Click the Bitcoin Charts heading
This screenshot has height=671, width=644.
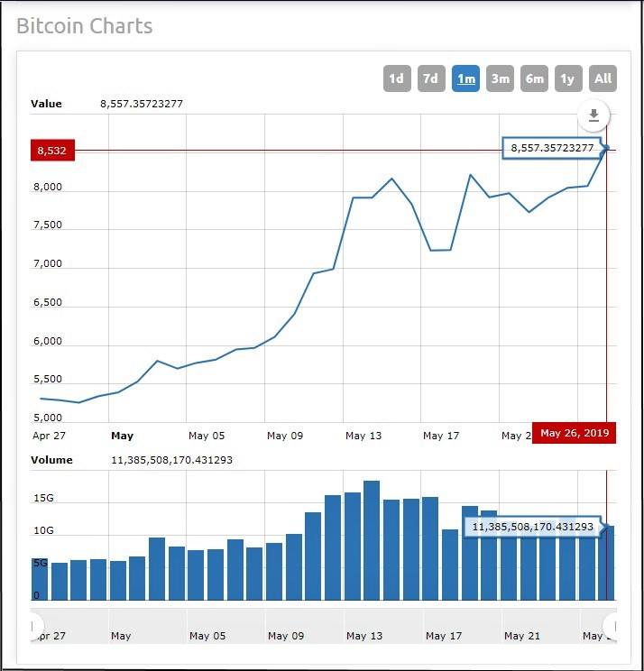tap(85, 25)
